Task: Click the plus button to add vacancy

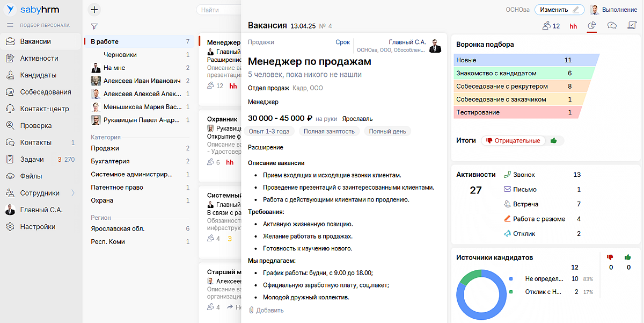Action: 94,10
